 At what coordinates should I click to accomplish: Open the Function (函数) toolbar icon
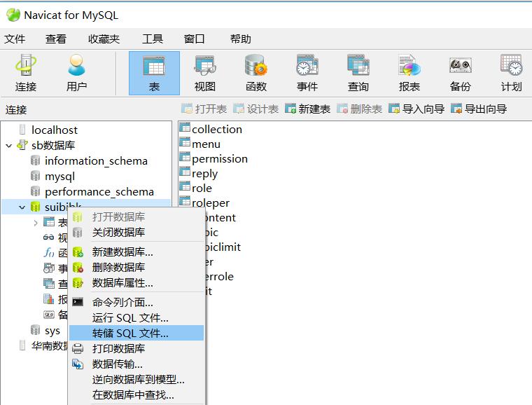tap(255, 74)
